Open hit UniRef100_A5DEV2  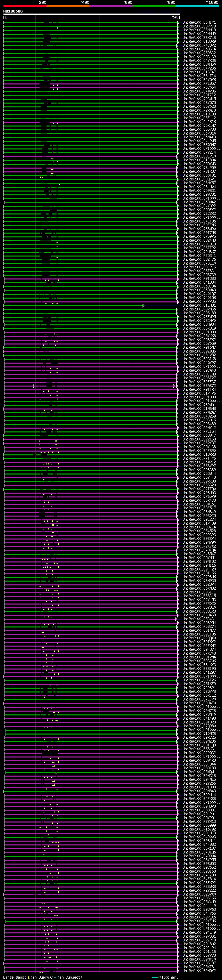199,210
